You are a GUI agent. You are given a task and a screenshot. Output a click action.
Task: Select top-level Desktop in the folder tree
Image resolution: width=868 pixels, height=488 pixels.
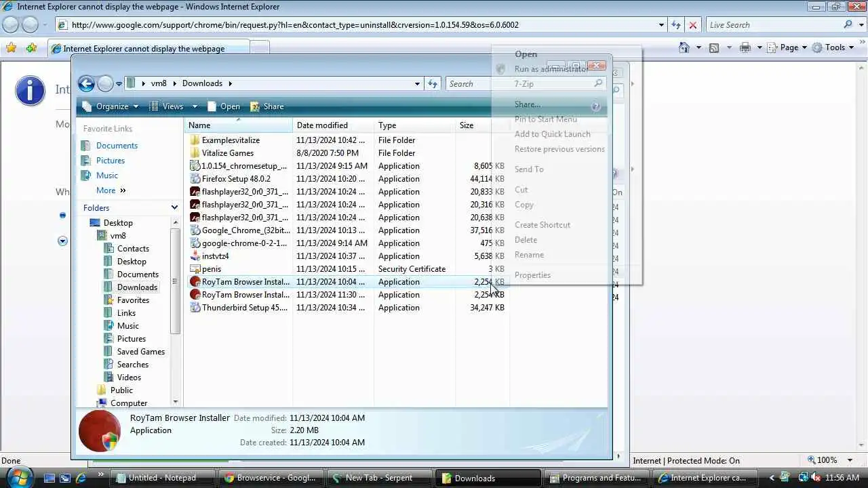point(118,223)
